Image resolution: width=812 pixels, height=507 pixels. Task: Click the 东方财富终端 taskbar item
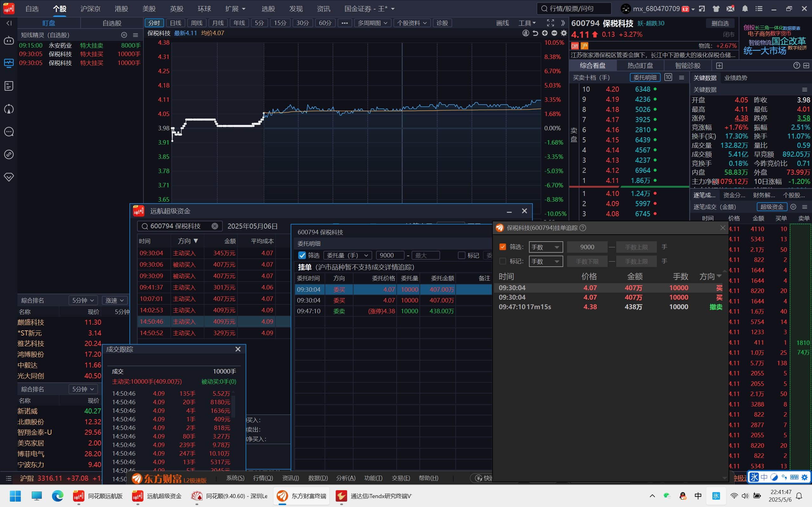301,496
